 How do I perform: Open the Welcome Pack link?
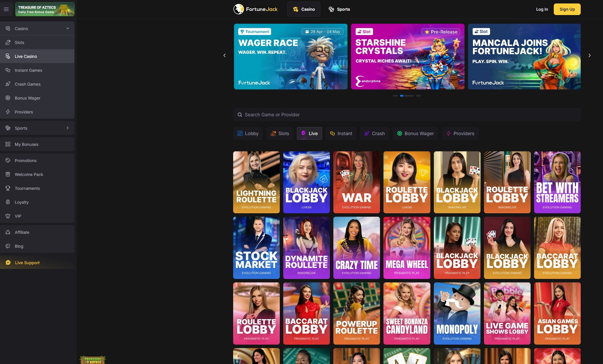click(37, 174)
